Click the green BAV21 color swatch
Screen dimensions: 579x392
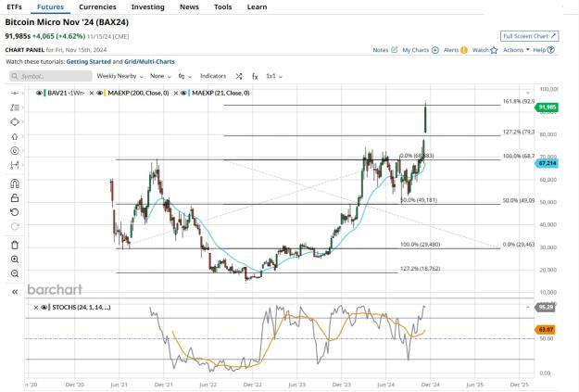(45, 93)
